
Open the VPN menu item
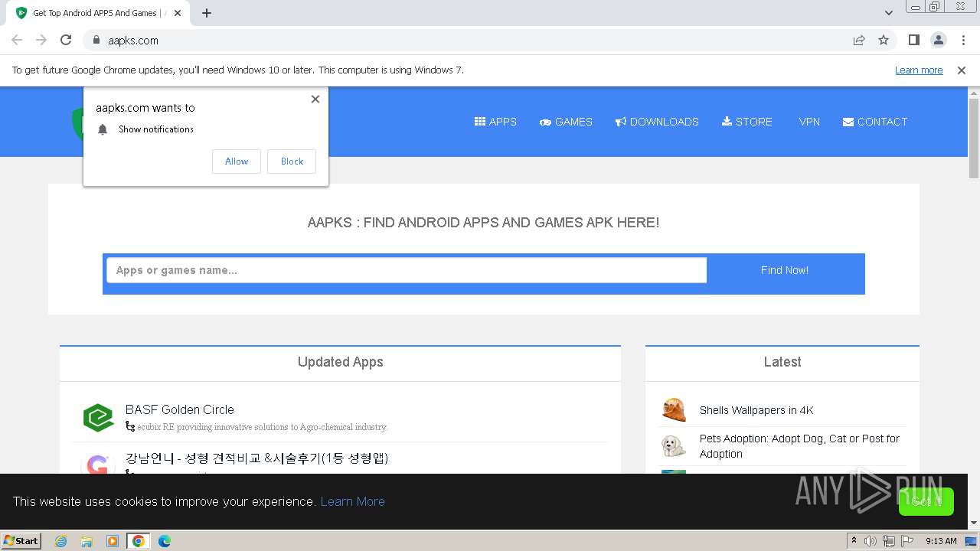coord(809,122)
